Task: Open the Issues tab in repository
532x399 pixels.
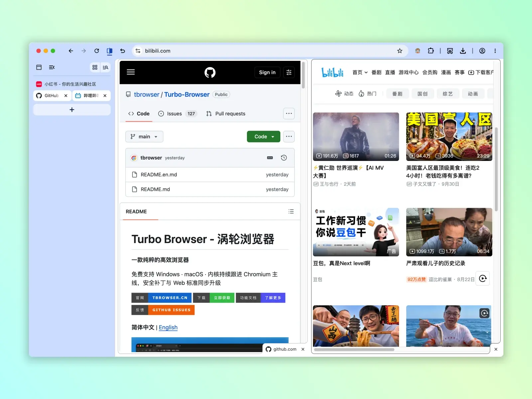Action: pyautogui.click(x=178, y=114)
